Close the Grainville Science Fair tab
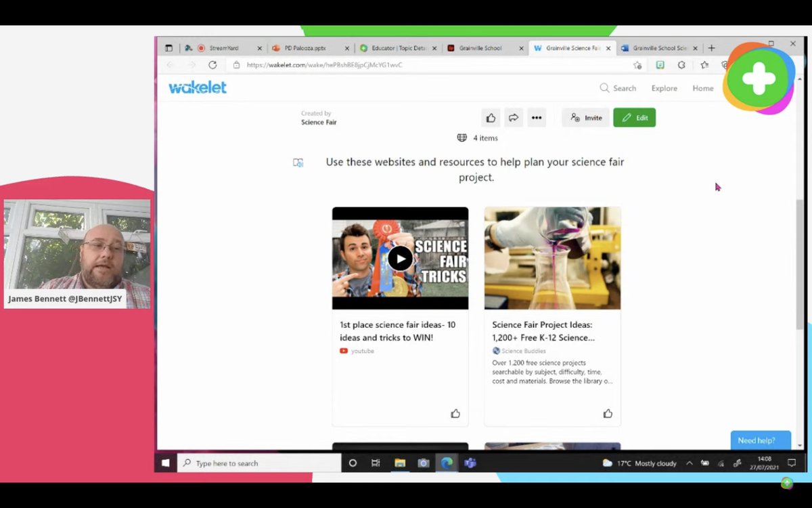The width and height of the screenshot is (812, 508). tap(608, 48)
